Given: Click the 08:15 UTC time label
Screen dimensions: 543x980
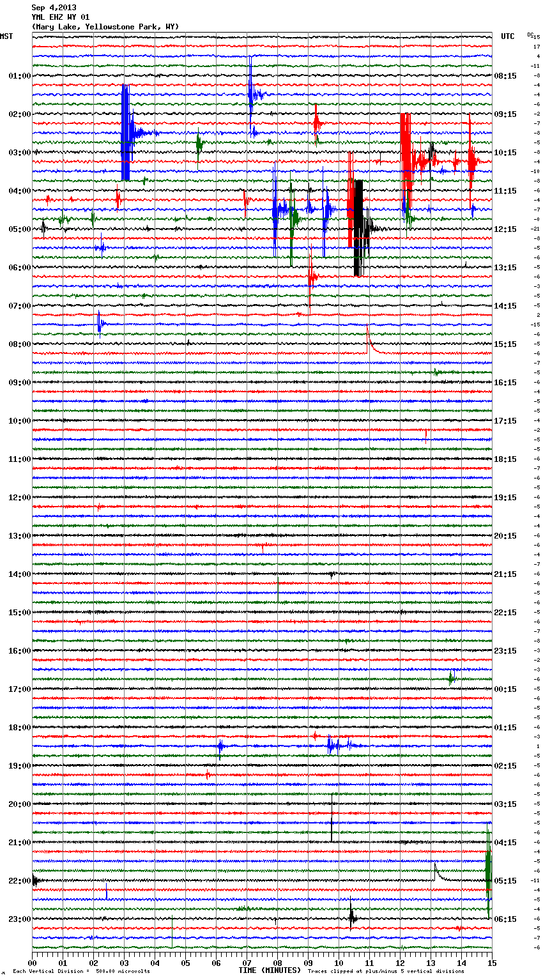Looking at the screenshot, I should point(505,76).
